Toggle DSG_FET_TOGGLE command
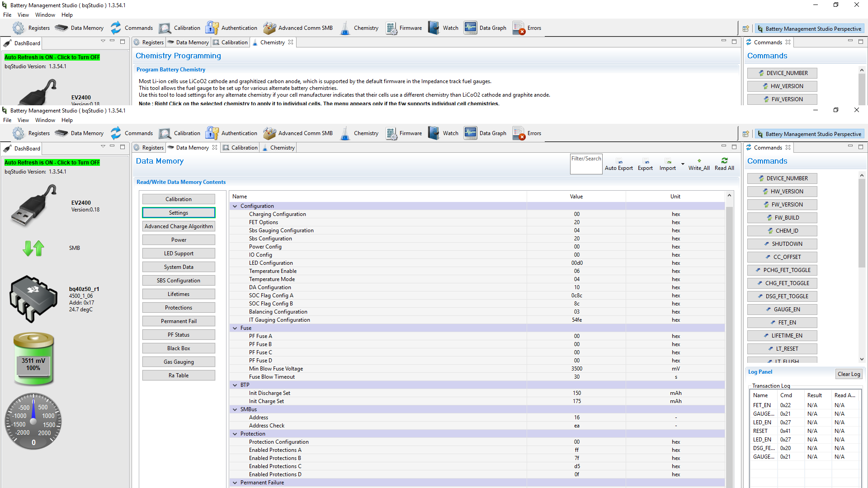 point(782,296)
